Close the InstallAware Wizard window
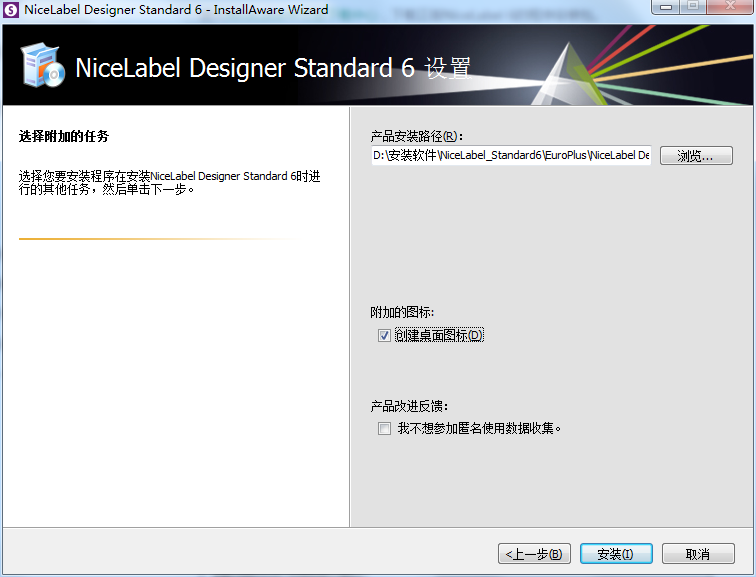 pyautogui.click(x=730, y=6)
